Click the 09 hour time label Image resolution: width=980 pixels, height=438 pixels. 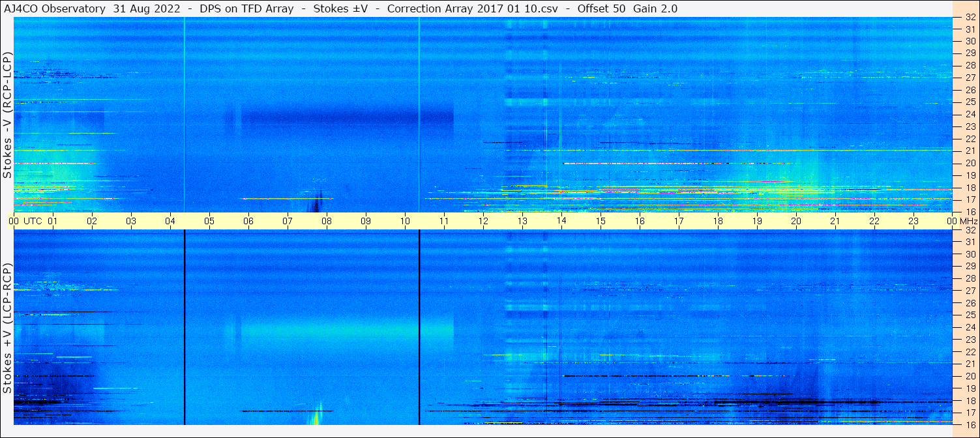[x=365, y=221]
